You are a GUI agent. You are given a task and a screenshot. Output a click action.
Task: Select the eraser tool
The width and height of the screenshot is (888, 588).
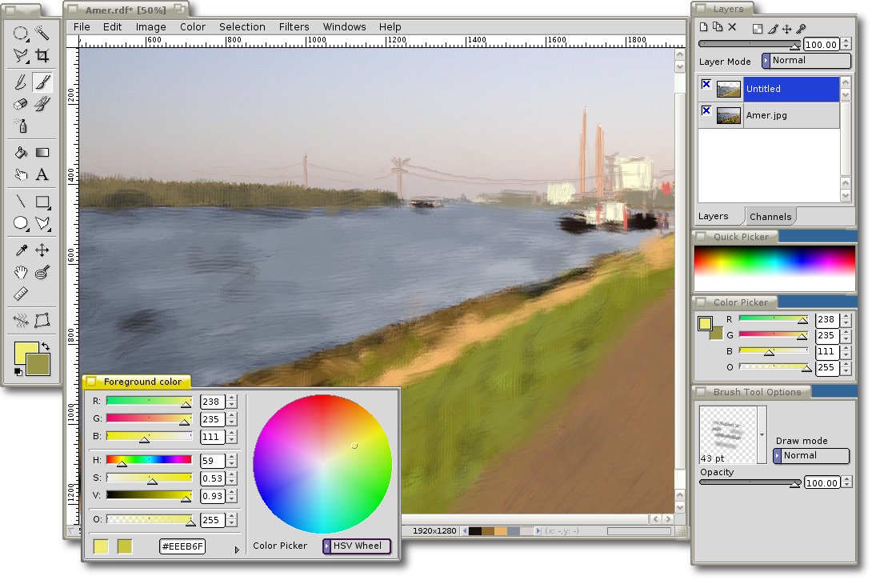coord(20,104)
